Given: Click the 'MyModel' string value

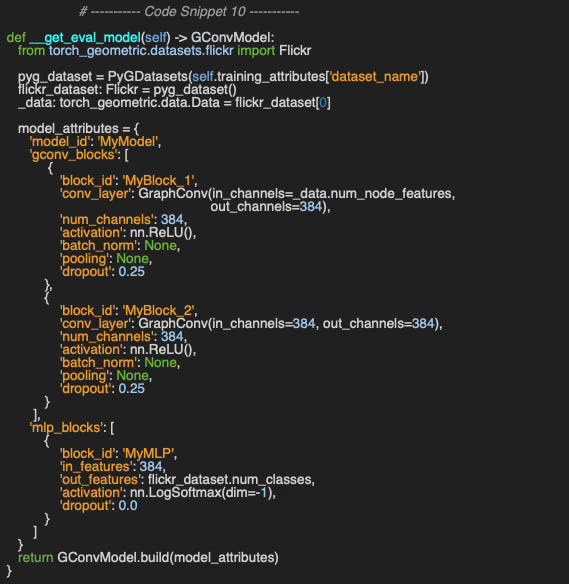Looking at the screenshot, I should tap(127, 142).
